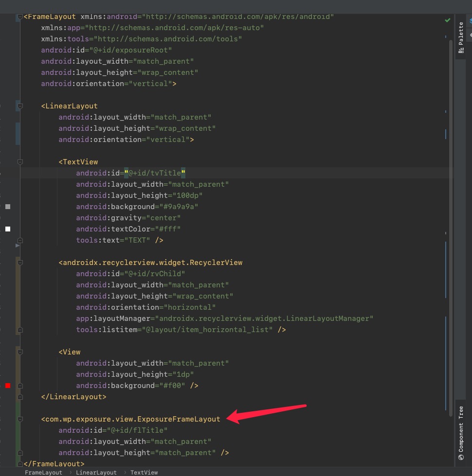Click the white #fff color preview swatch
The height and width of the screenshot is (476, 472).
coord(8,228)
